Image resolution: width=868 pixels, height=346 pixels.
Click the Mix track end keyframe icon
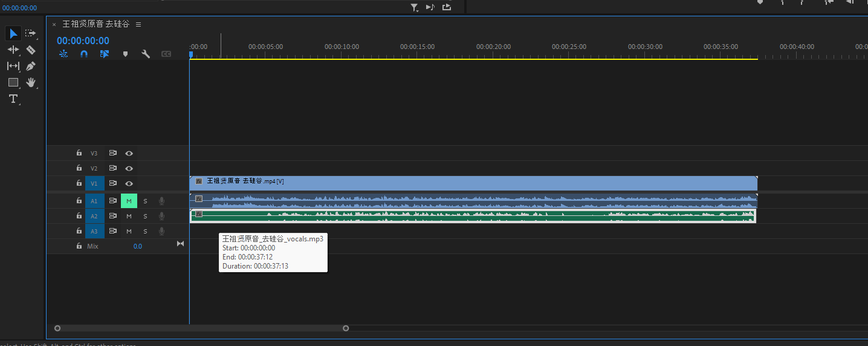[x=180, y=244]
